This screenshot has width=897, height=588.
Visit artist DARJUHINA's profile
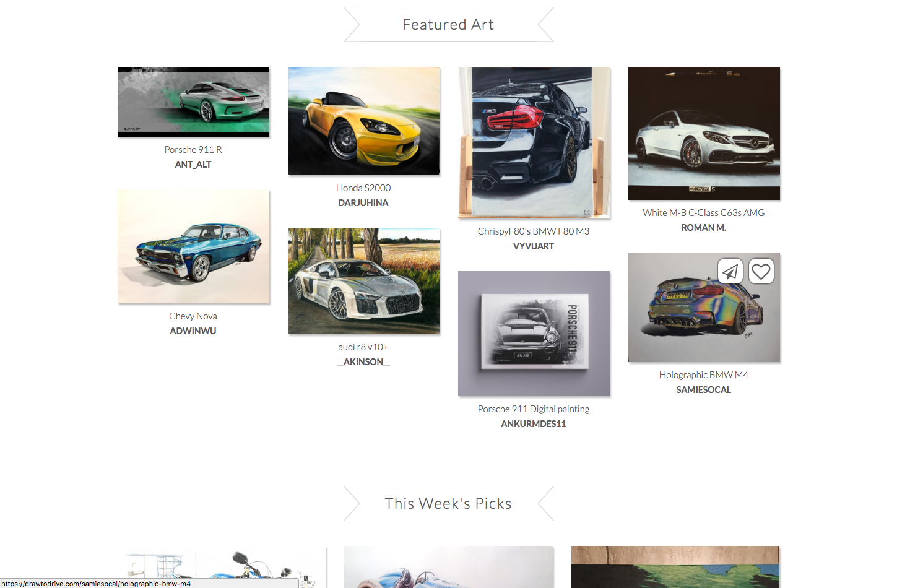coord(363,203)
